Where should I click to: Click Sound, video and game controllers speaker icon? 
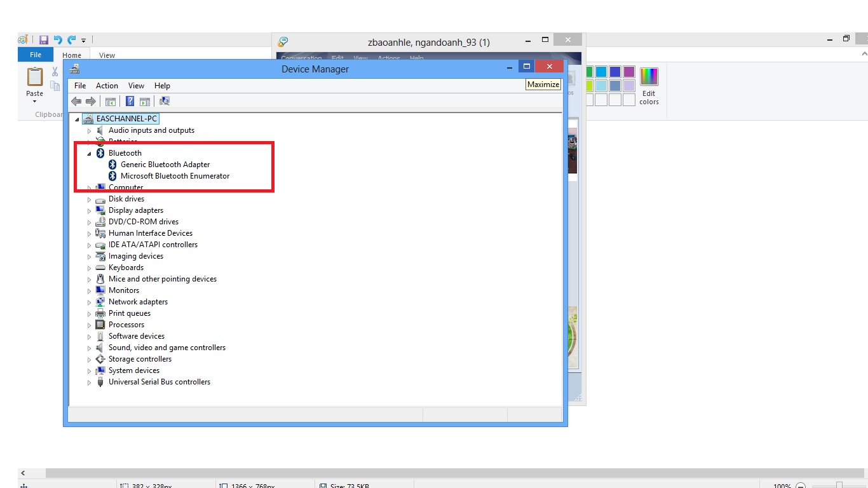coord(100,348)
